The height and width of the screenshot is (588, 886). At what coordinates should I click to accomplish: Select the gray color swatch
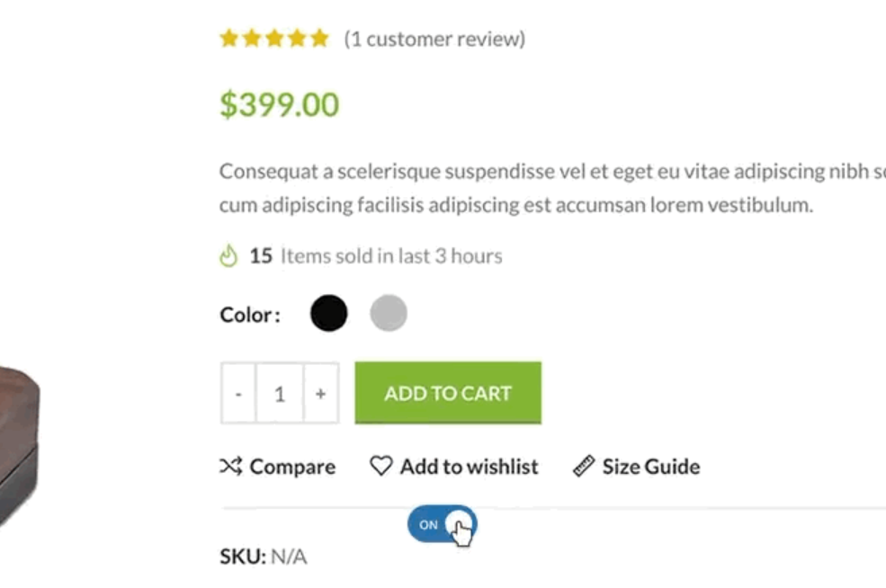(389, 312)
